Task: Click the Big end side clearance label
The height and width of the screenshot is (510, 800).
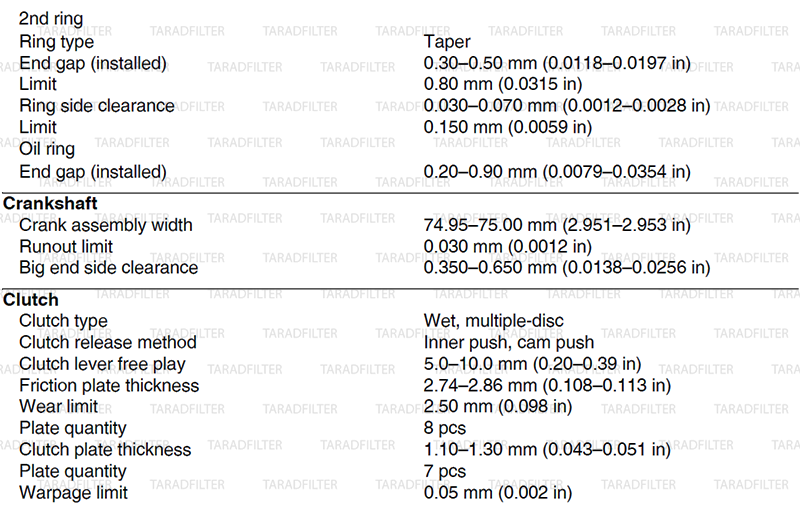Action: tap(108, 268)
